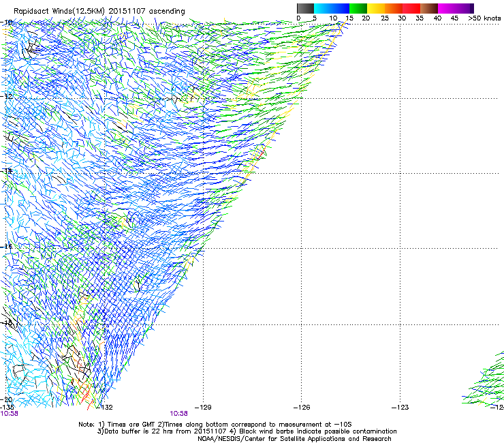The image size is (504, 443).
Task: Click the cyan-blue 5-15 knots color band
Action: coord(332,8)
